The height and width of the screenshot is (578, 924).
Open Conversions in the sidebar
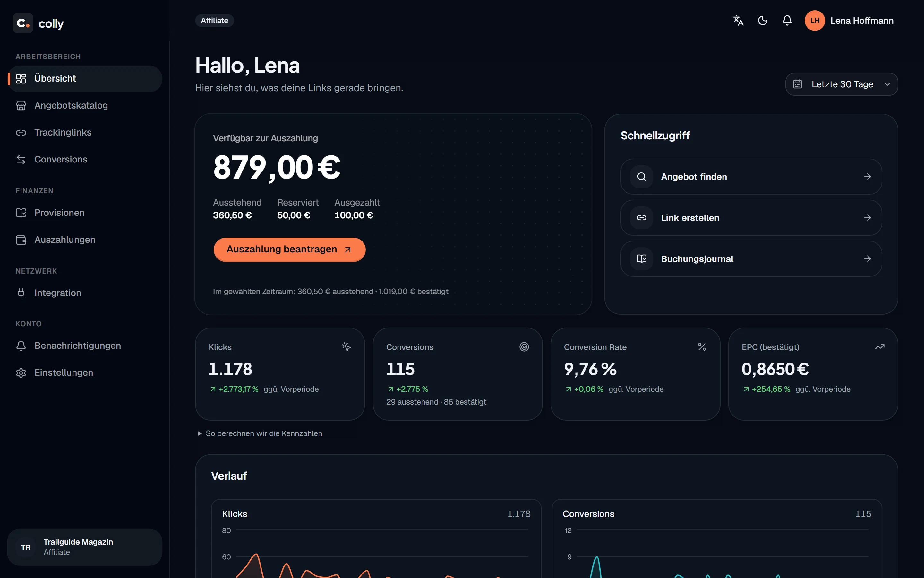point(84,159)
